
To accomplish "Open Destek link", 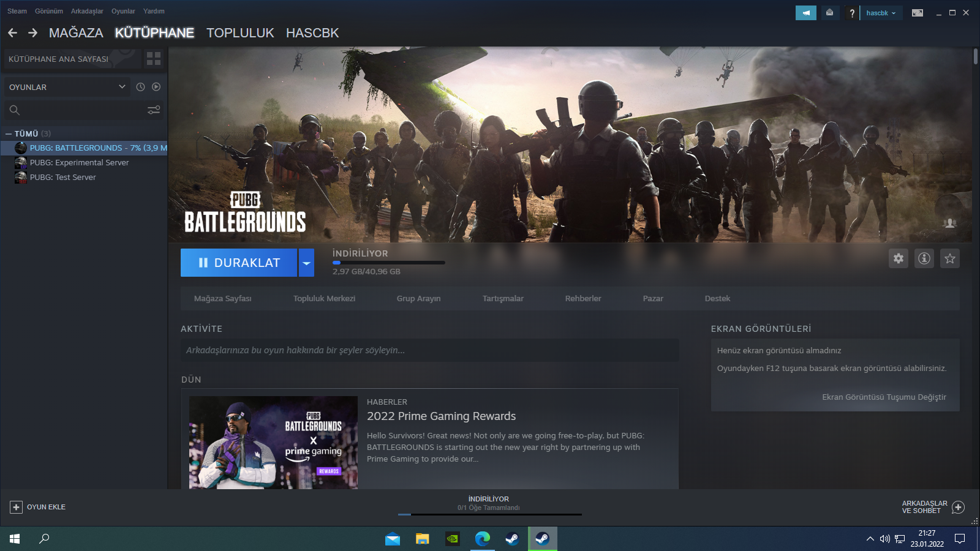I will [717, 299].
